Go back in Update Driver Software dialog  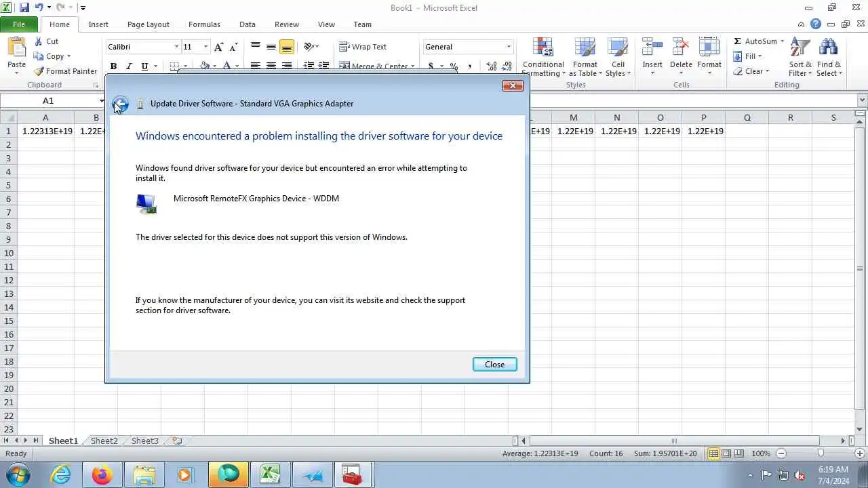[x=120, y=104]
